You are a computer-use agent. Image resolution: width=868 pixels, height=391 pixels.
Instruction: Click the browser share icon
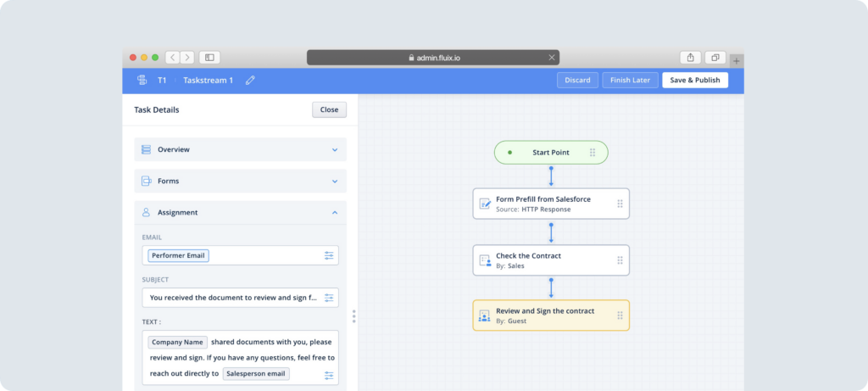[x=690, y=58]
